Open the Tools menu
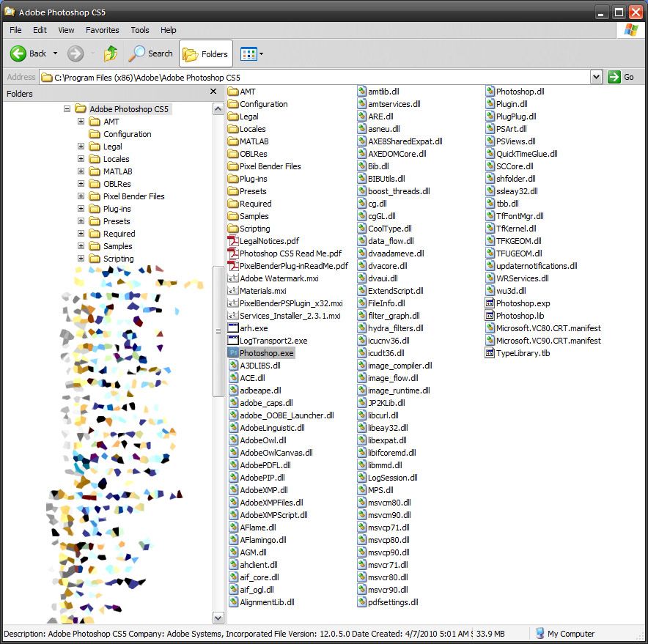Screen dimensions: 648x644 (140, 30)
